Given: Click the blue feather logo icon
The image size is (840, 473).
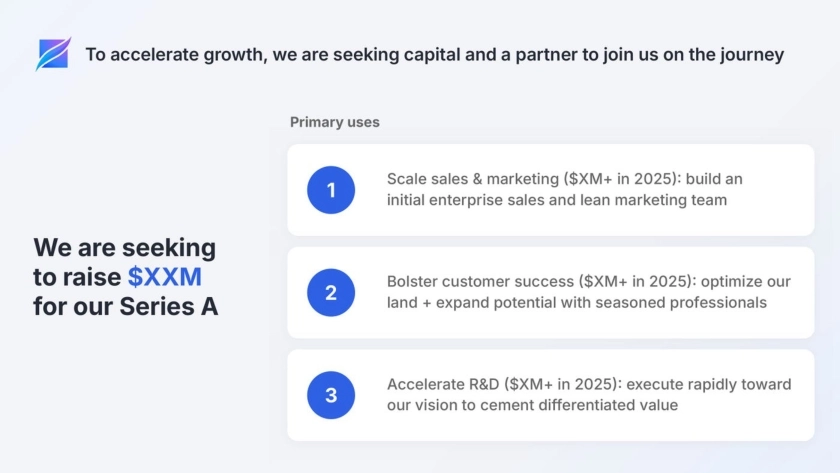Looking at the screenshot, I should click(x=53, y=54).
